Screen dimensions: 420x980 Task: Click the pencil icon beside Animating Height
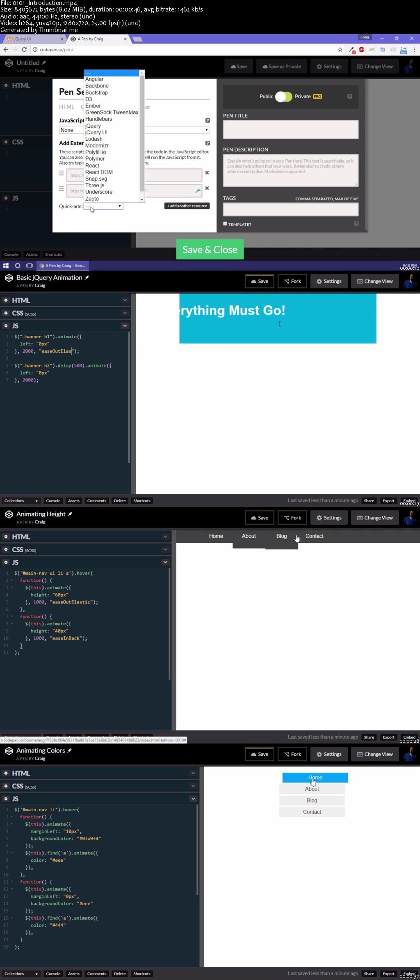[x=70, y=514]
